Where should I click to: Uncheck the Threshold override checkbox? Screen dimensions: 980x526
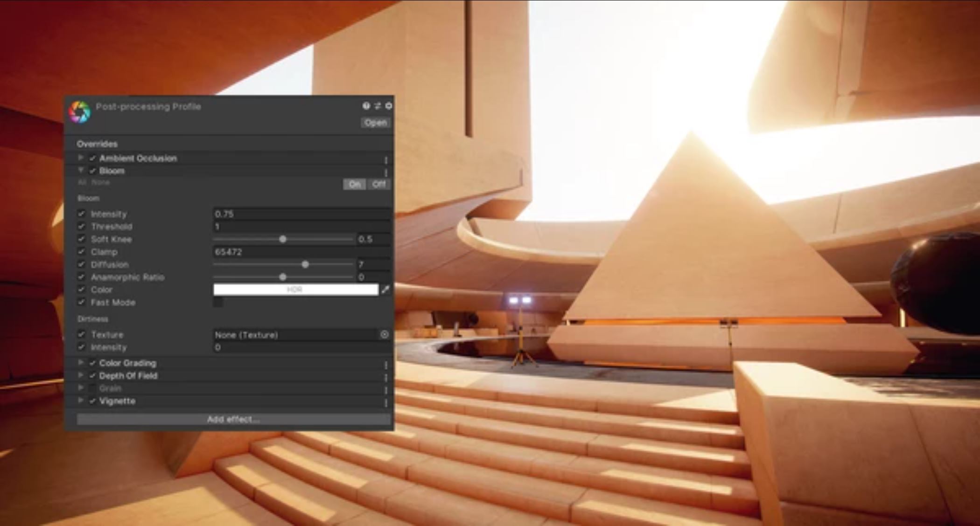click(x=80, y=227)
